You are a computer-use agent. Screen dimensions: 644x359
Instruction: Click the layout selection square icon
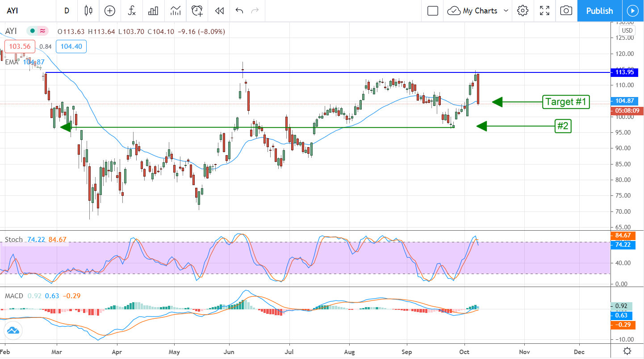pyautogui.click(x=432, y=11)
